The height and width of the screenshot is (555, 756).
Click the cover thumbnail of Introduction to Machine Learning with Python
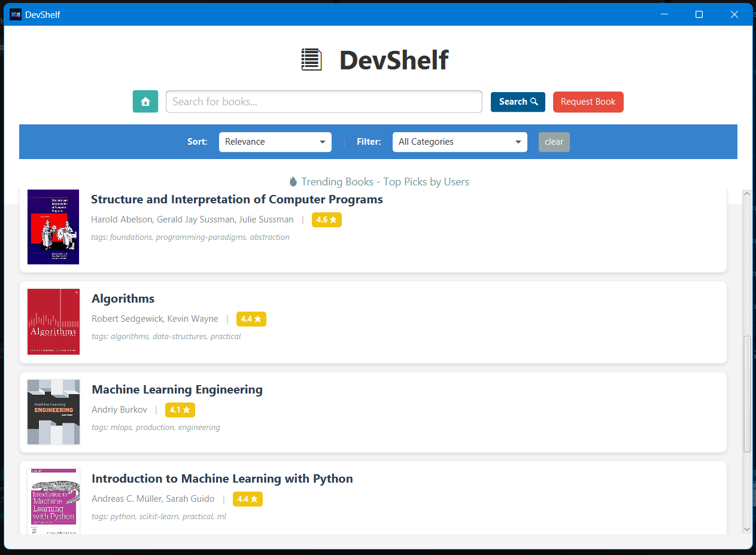[53, 501]
